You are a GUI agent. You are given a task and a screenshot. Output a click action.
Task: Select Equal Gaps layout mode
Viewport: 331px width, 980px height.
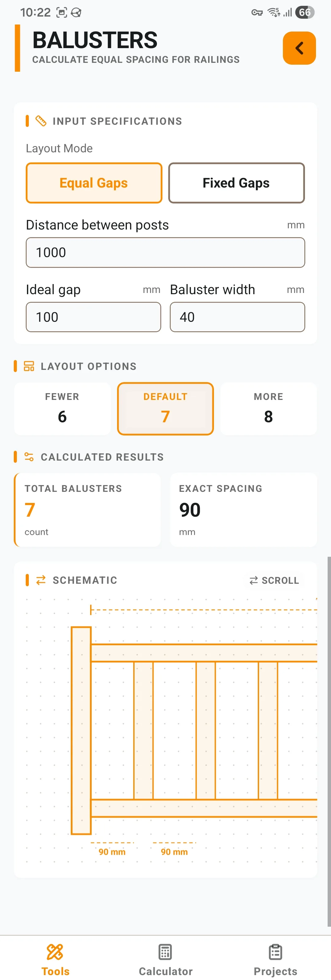(x=94, y=183)
